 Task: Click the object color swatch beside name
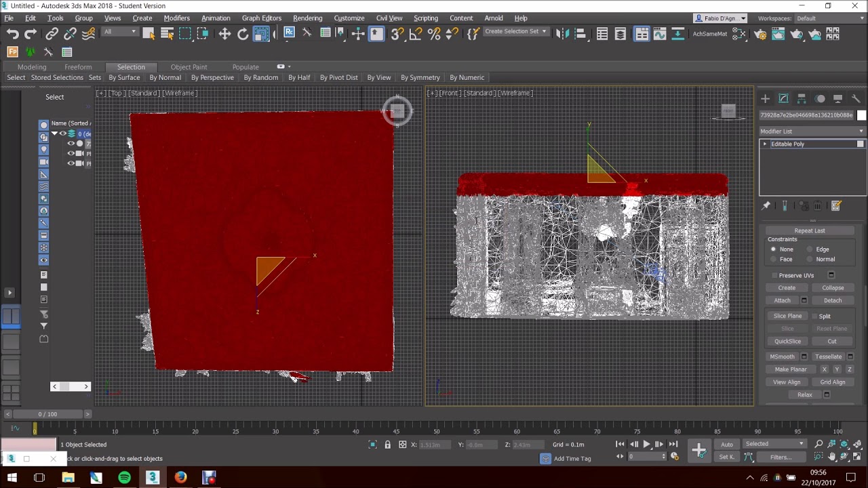[861, 115]
